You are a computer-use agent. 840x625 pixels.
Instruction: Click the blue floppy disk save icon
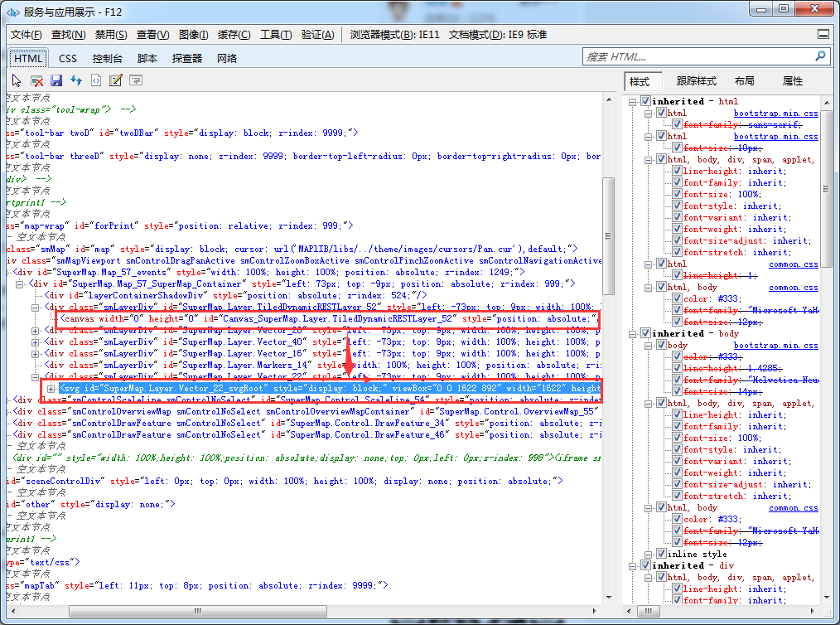coord(56,80)
